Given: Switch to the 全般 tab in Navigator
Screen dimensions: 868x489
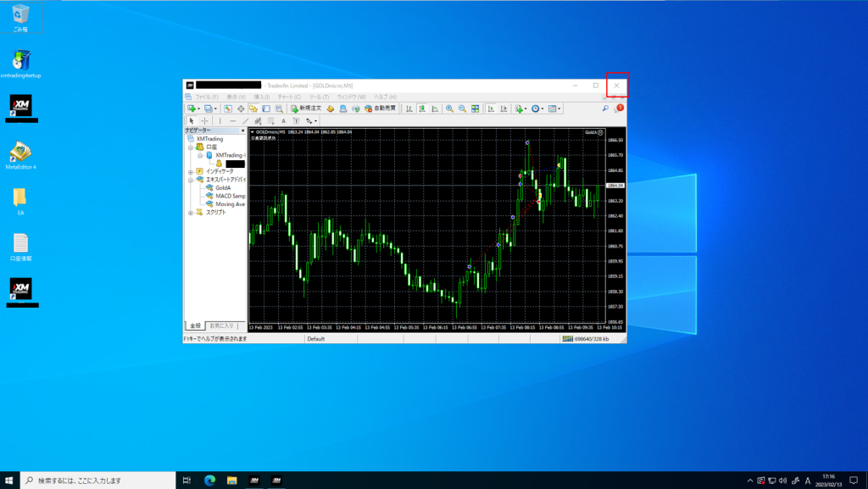Looking at the screenshot, I should click(195, 325).
